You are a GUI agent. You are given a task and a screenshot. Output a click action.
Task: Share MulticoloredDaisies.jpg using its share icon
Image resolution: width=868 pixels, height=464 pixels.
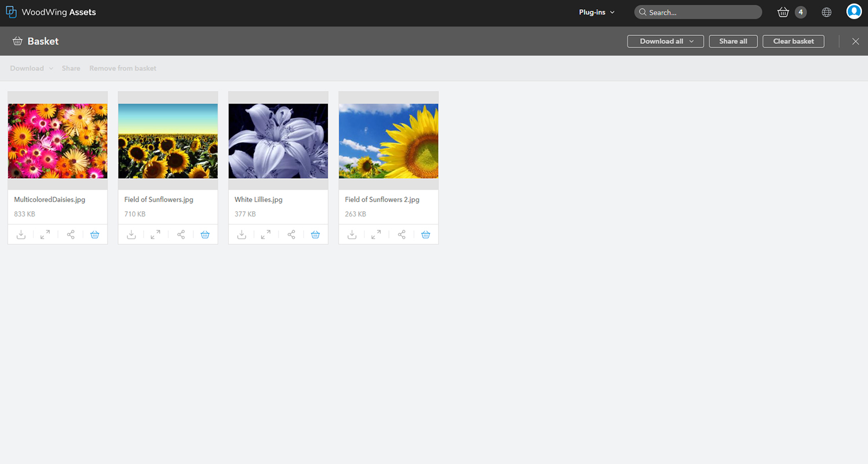point(71,234)
